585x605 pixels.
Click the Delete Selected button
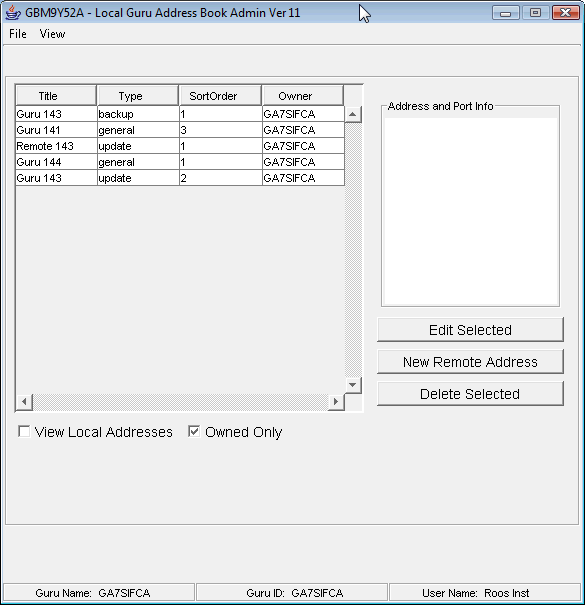point(470,394)
